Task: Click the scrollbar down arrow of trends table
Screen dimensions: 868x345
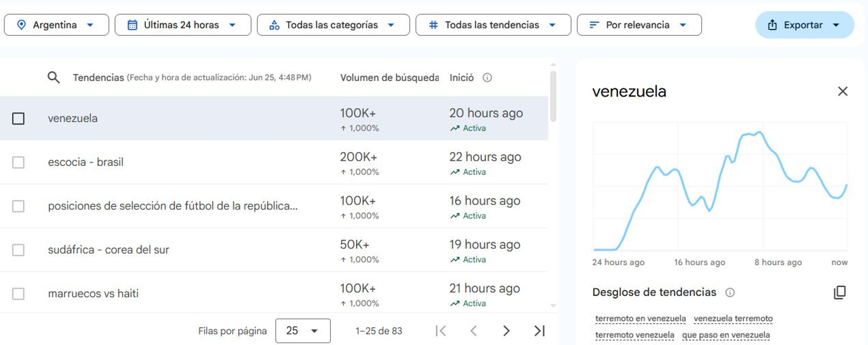Action: 553,305
